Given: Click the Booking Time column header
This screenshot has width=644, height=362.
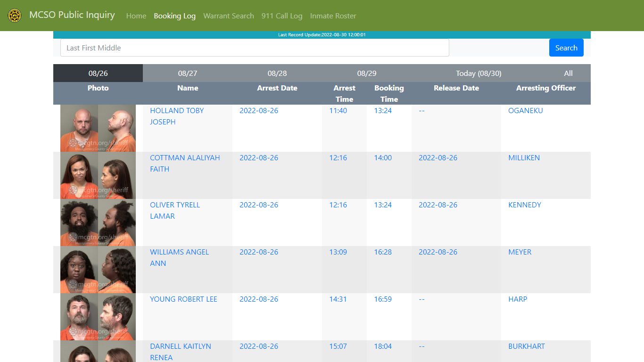Looking at the screenshot, I should pyautogui.click(x=389, y=93).
